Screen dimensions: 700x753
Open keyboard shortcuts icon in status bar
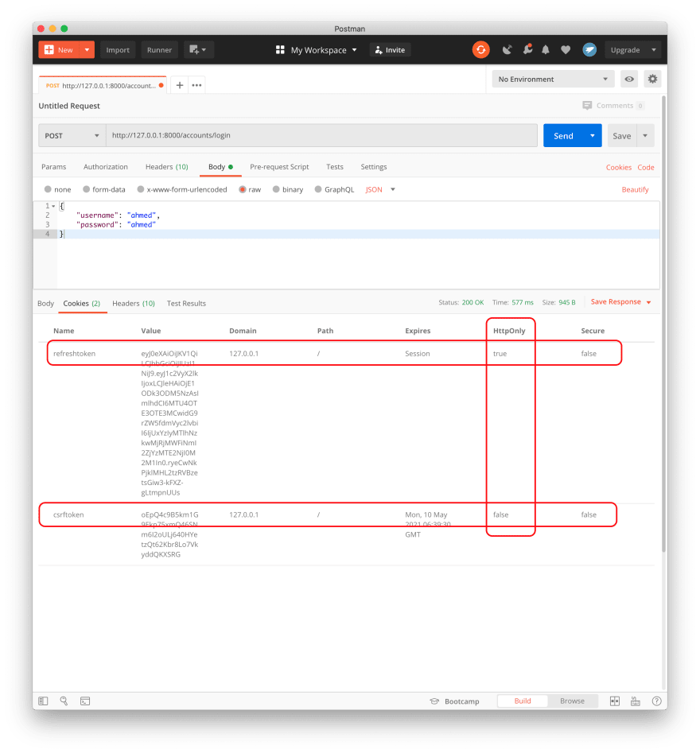635,701
